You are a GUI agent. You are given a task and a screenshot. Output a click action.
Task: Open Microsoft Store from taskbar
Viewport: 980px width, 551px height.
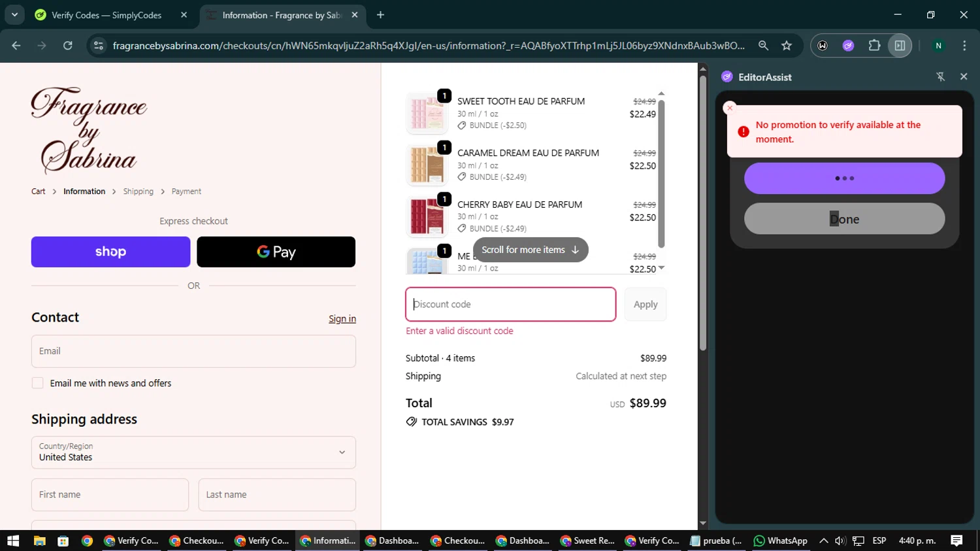pos(63,541)
